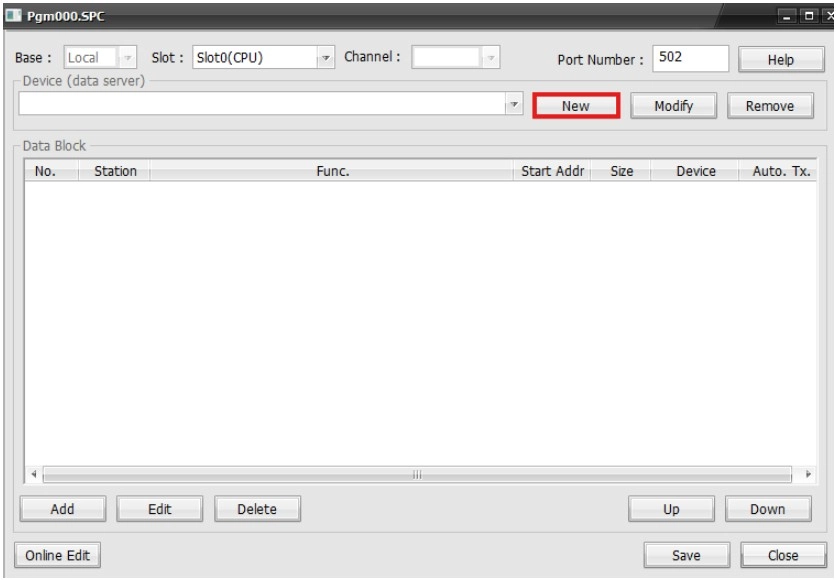
Task: Move data block Down
Action: (x=768, y=509)
